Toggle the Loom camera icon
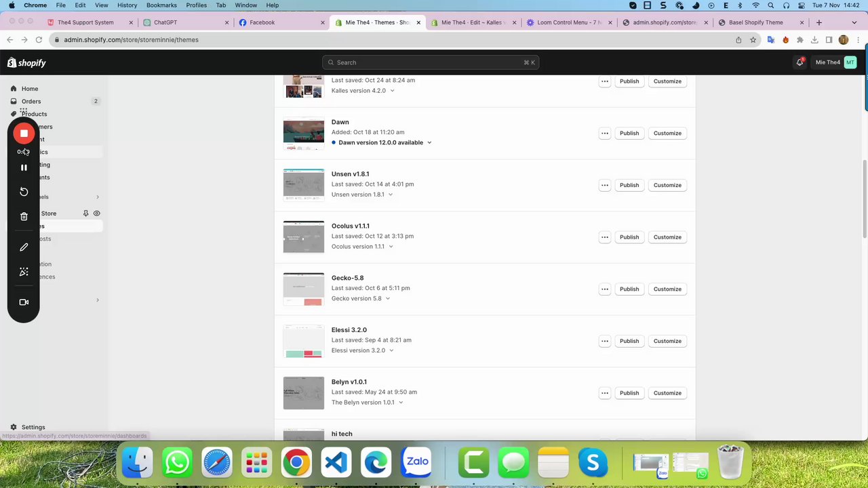Image resolution: width=868 pixels, height=488 pixels. 24,302
